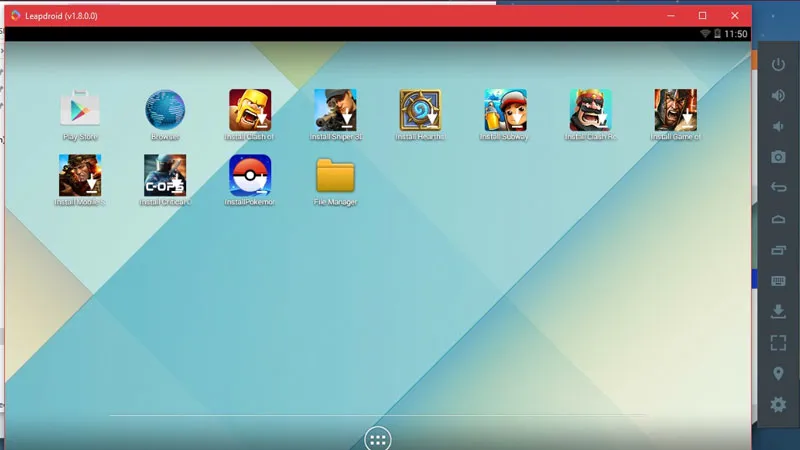Screen dimensions: 800x450
Task: Launch the Browser app
Action: point(165,110)
